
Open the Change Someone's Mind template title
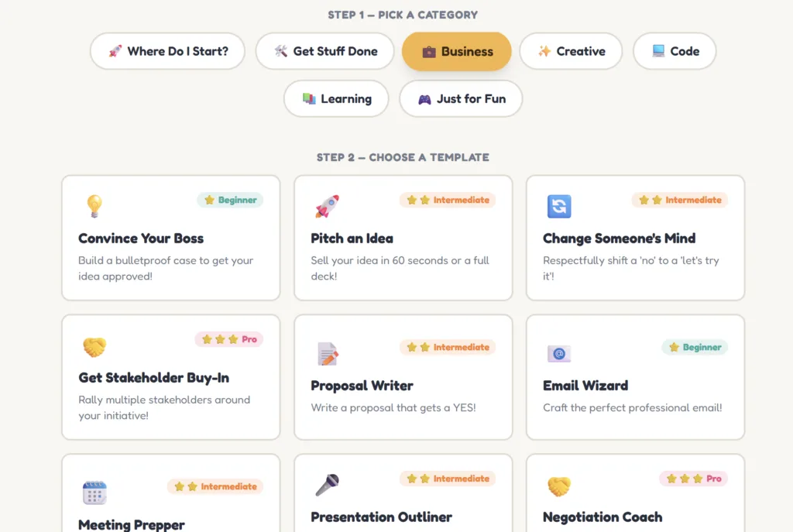619,239
